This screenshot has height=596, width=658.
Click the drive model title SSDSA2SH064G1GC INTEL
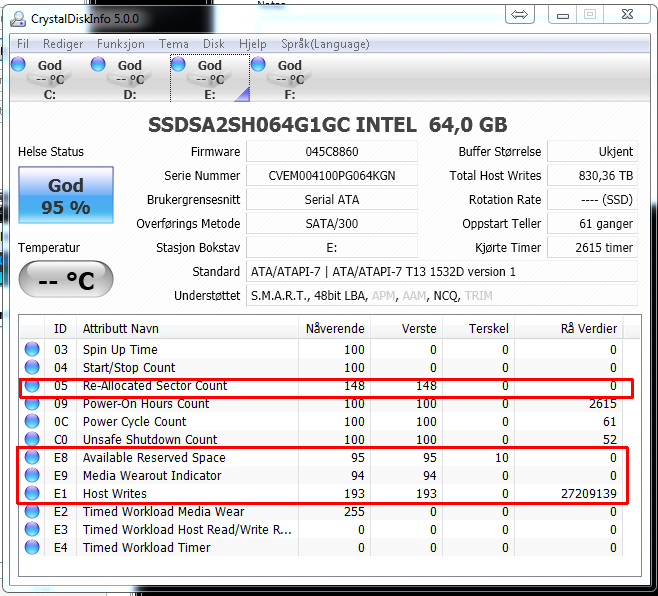tap(282, 125)
